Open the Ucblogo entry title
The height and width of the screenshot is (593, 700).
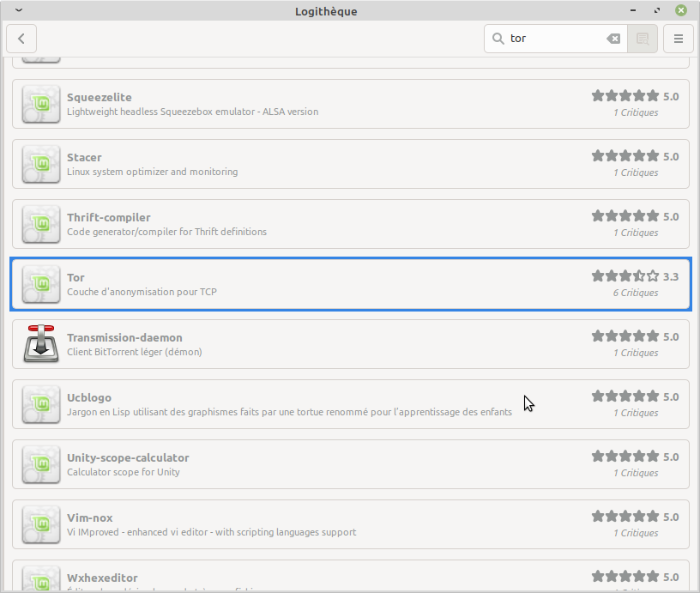(89, 398)
